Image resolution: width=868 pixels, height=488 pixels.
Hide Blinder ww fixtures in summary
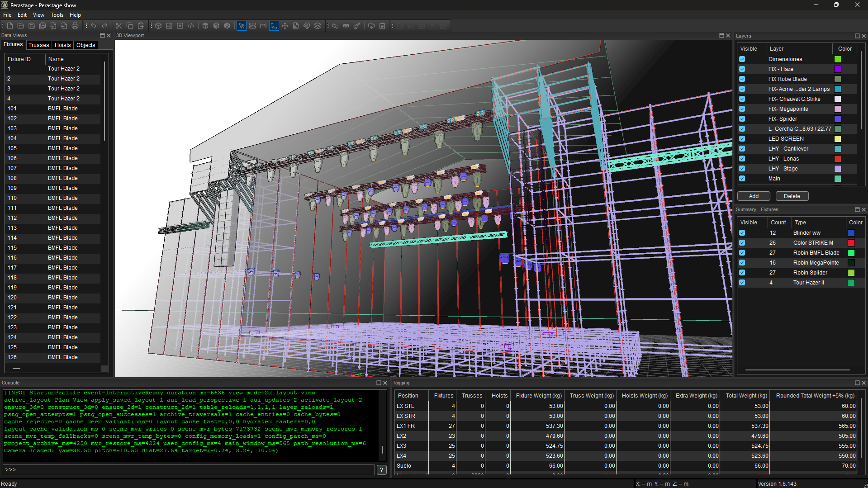pyautogui.click(x=742, y=233)
